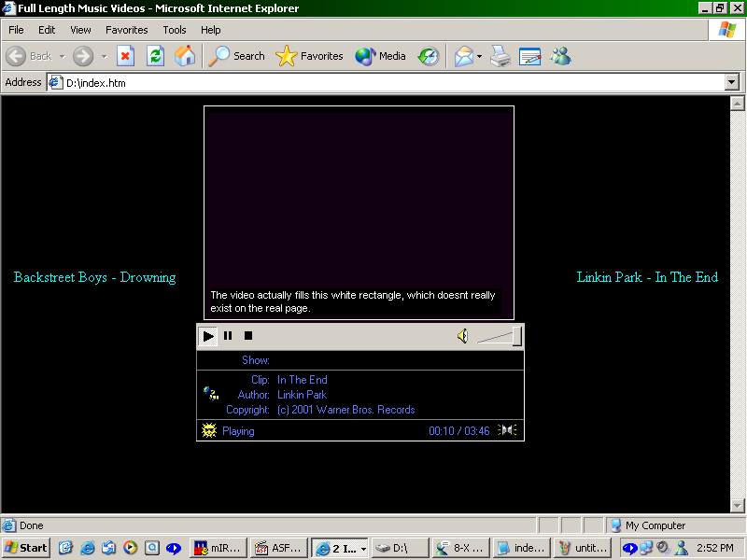
Task: Stop the video playback
Action: point(248,336)
